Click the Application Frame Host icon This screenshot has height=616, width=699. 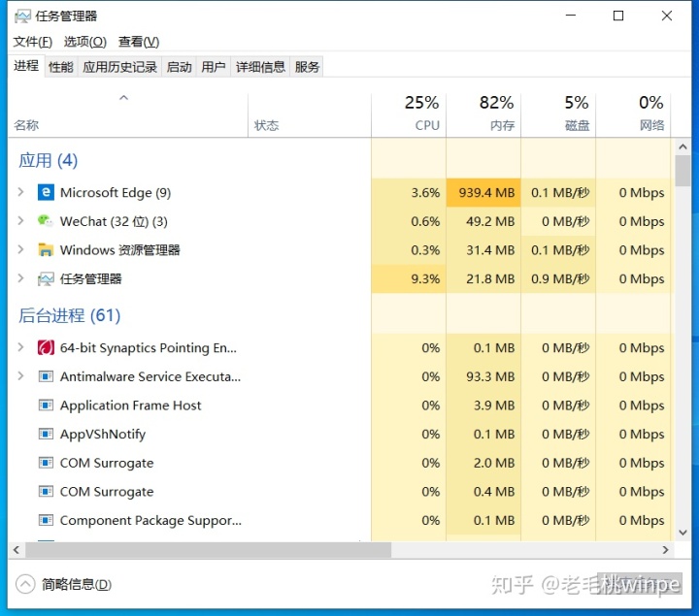coord(46,405)
